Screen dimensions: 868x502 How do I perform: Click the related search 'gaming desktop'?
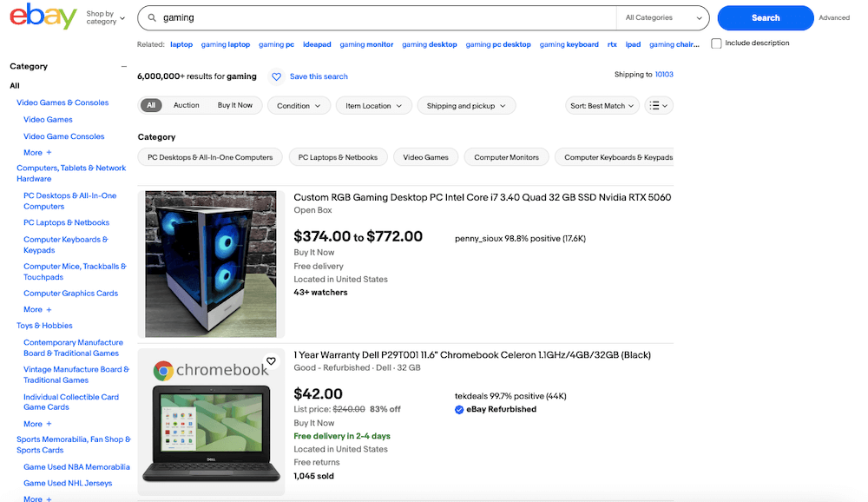coord(430,44)
